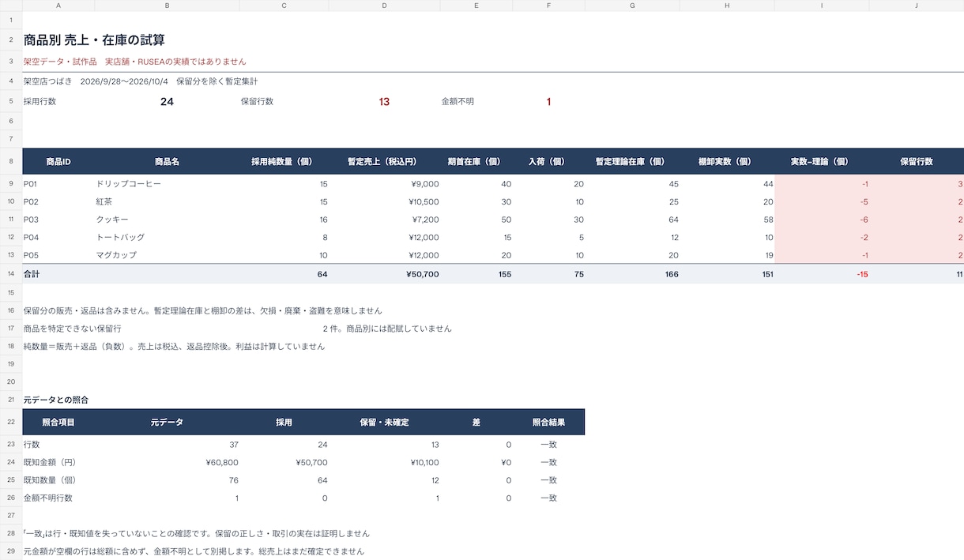
Task: Click the 入荷（個） header
Action: 549,161
